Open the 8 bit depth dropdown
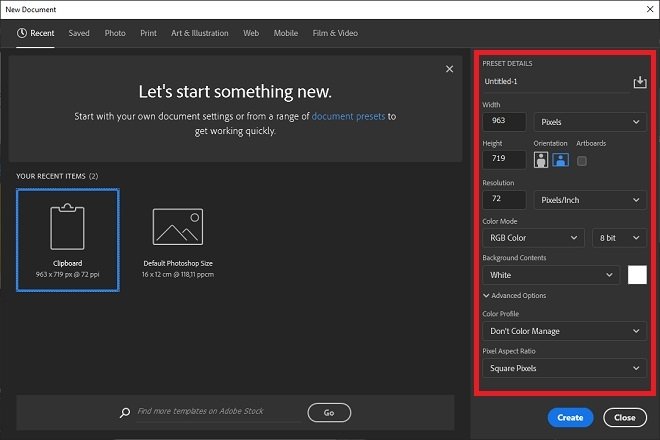 pyautogui.click(x=619, y=238)
